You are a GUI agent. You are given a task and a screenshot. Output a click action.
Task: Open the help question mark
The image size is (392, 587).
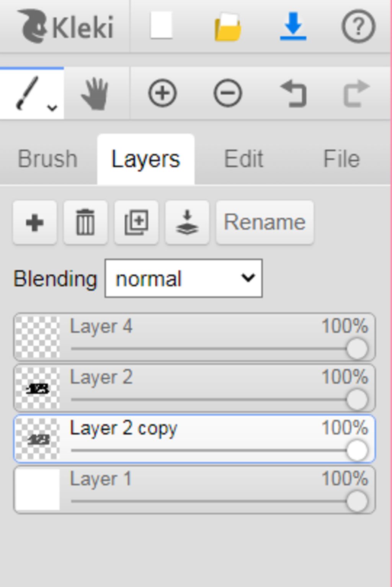[x=358, y=26]
